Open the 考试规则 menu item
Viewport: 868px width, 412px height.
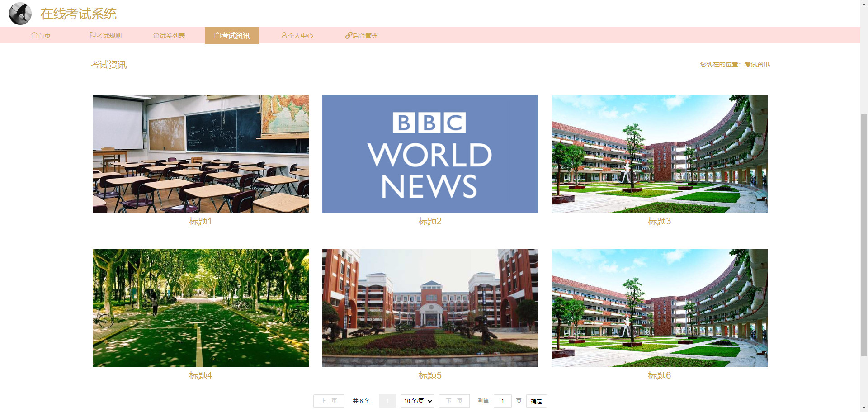pyautogui.click(x=105, y=35)
